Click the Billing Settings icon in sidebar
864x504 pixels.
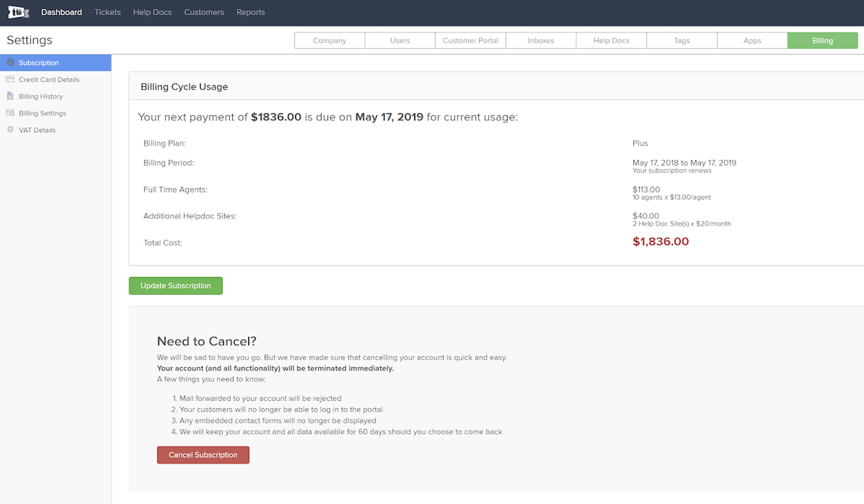coord(10,113)
